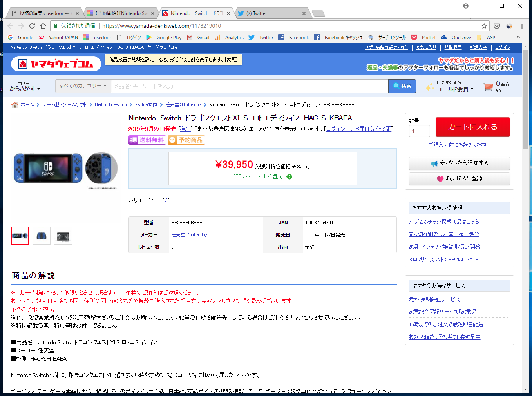
Task: Open the サーチコンソール bookmark
Action: (x=387, y=38)
